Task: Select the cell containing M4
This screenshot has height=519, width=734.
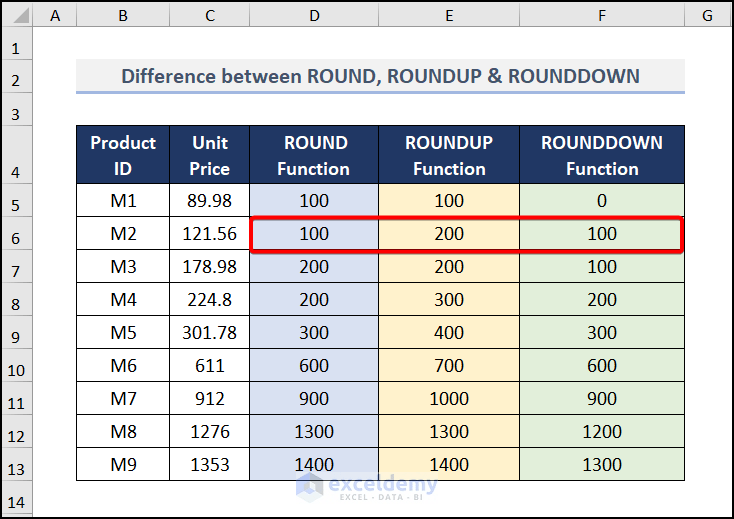Action: [123, 300]
